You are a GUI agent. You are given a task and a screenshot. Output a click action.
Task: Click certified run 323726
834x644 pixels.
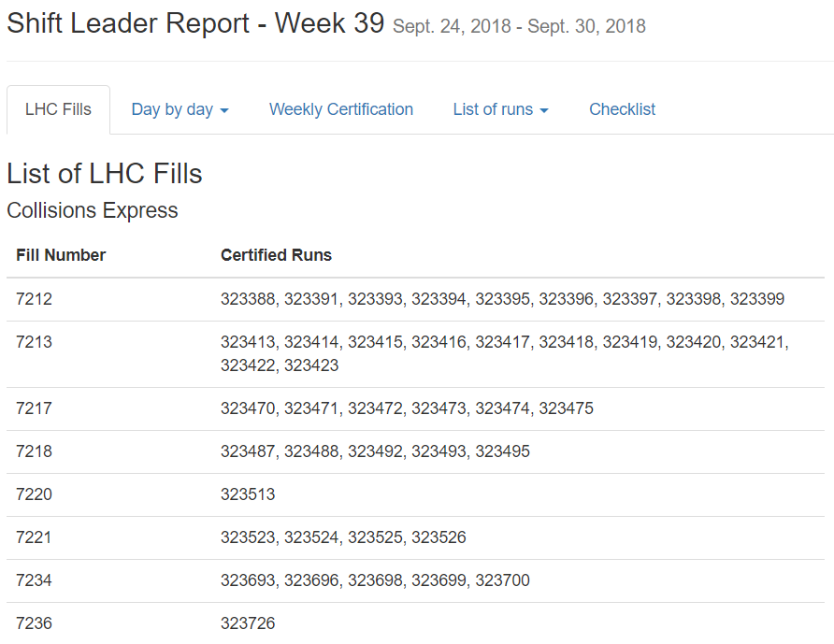(248, 623)
